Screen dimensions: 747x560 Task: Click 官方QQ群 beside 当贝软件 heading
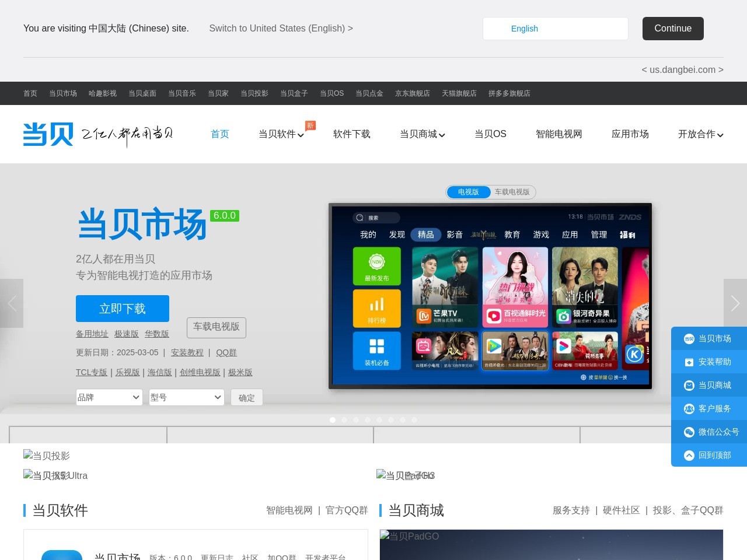click(347, 510)
